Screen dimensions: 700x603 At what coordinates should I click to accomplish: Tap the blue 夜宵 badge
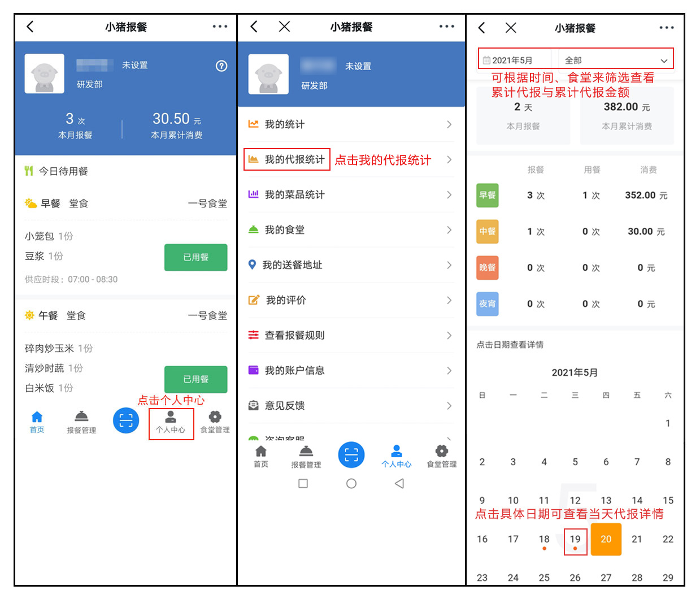pyautogui.click(x=487, y=303)
